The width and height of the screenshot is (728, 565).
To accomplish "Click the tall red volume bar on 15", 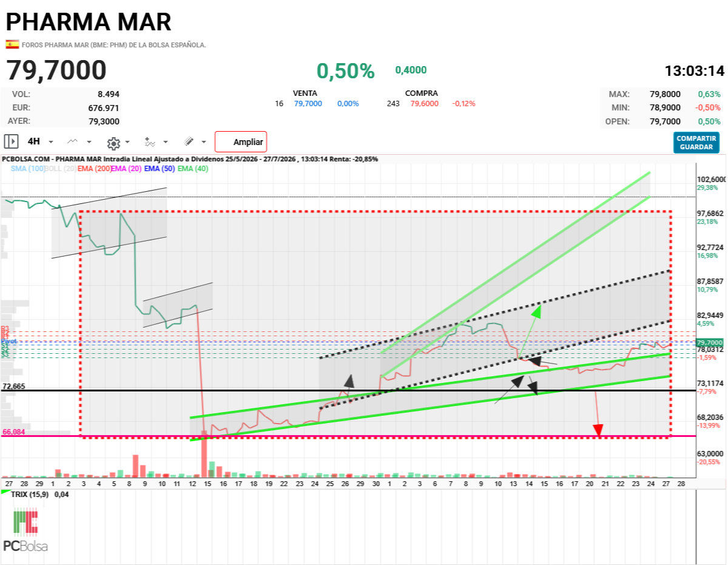I will coord(204,454).
